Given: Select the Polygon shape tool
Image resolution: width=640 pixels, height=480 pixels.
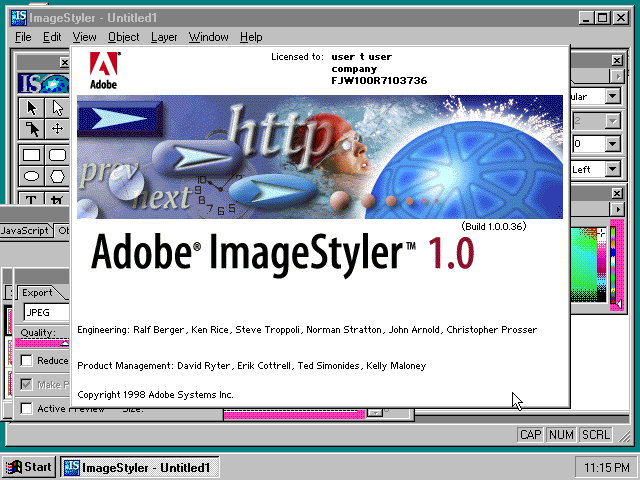Looking at the screenshot, I should coord(57,176).
